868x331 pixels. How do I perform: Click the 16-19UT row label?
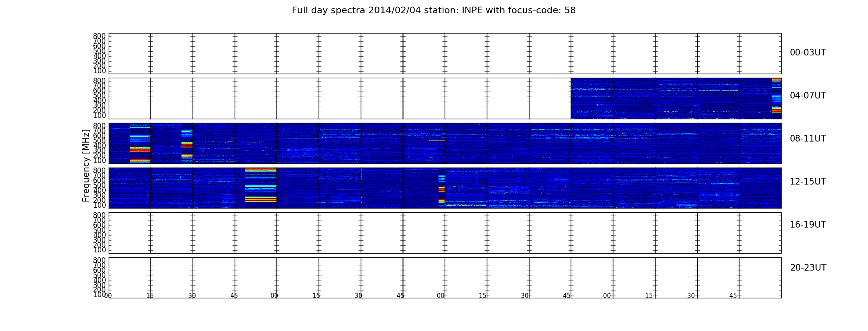point(808,225)
